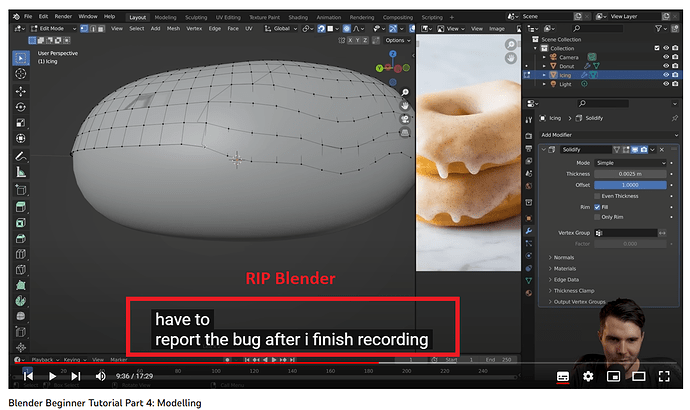Click the Blender logo menu icon
The height and width of the screenshot is (410, 690).
tap(16, 17)
